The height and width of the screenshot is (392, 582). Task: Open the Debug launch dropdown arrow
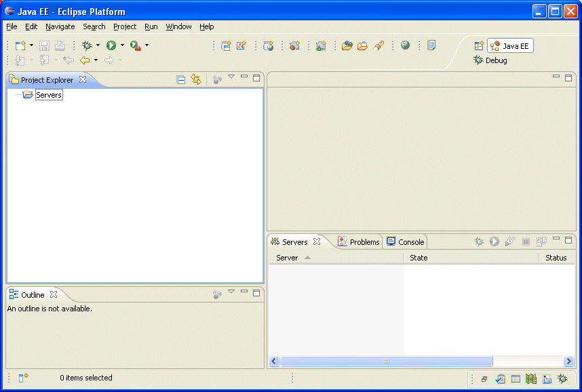[98, 45]
